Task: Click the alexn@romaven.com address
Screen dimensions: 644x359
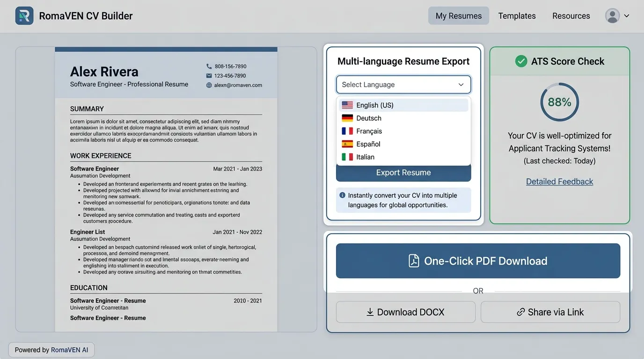Action: [x=238, y=85]
